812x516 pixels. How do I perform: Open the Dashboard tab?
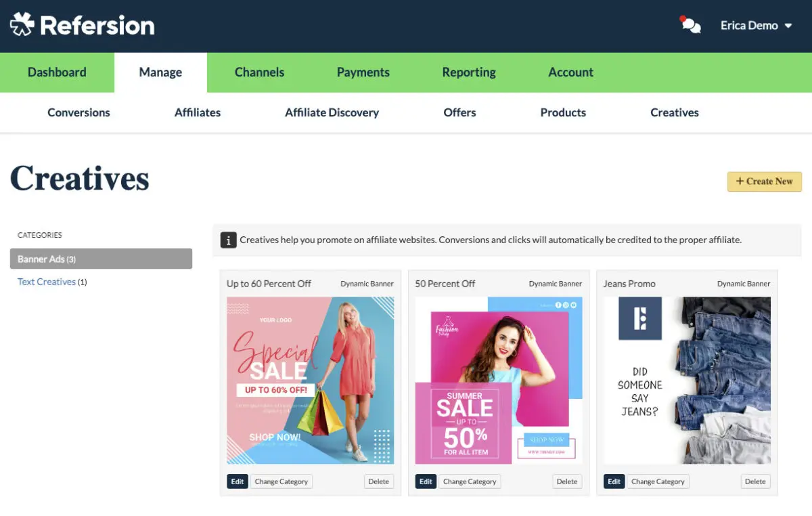click(x=57, y=72)
